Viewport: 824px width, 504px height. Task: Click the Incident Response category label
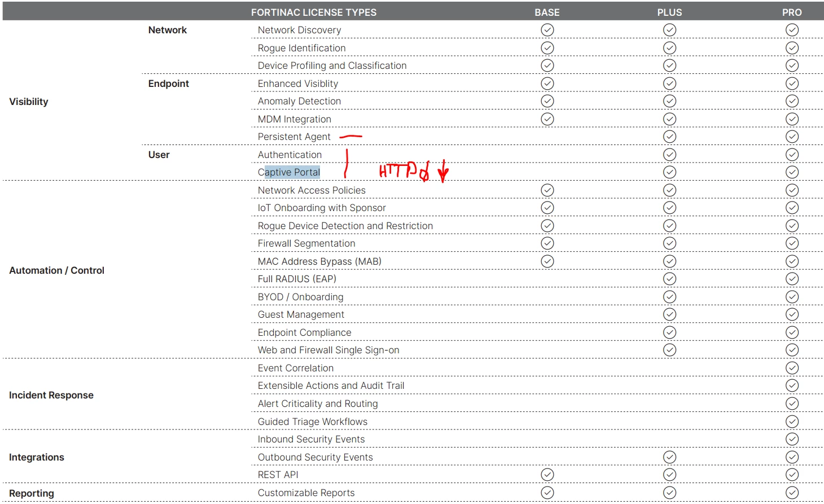tap(51, 395)
